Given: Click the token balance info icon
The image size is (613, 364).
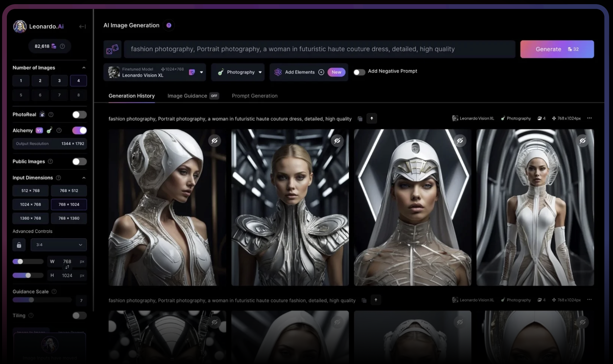Looking at the screenshot, I should 62,46.
